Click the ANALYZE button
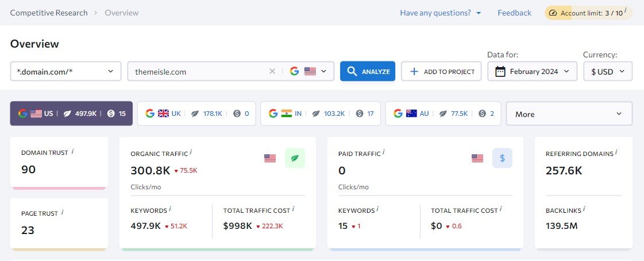 coord(368,71)
